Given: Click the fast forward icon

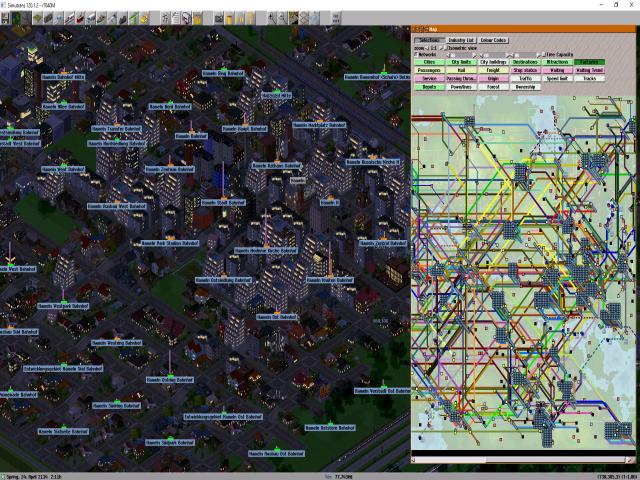Looking at the screenshot, I should pyautogui.click(x=240, y=18).
